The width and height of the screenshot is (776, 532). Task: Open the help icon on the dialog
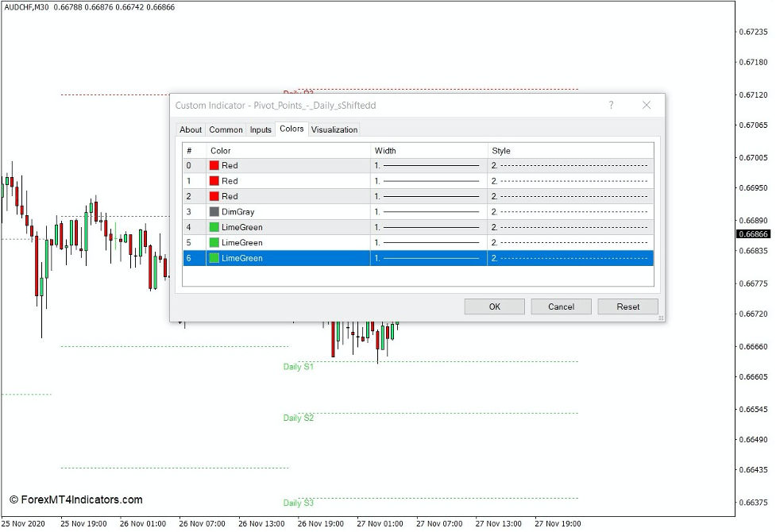611,105
